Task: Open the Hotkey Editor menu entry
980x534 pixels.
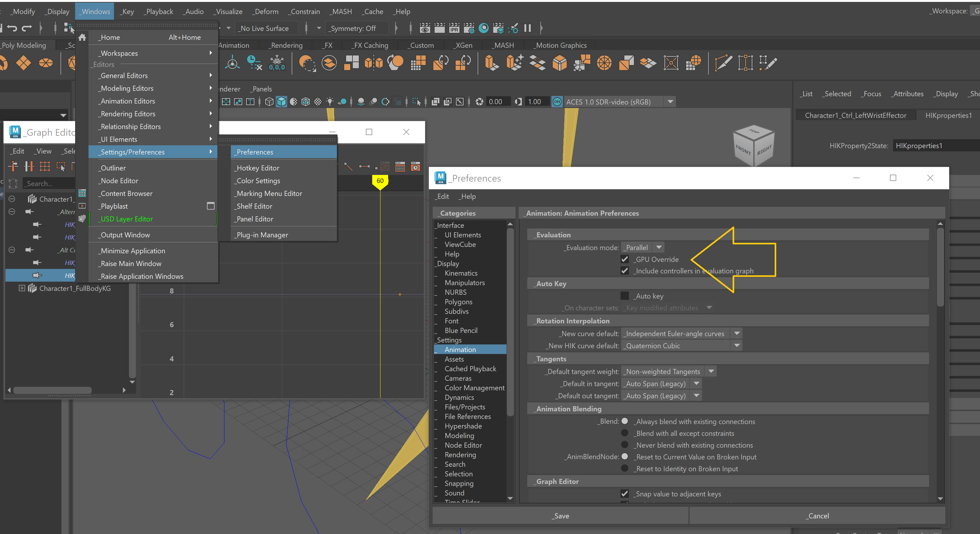Action: 257,168
